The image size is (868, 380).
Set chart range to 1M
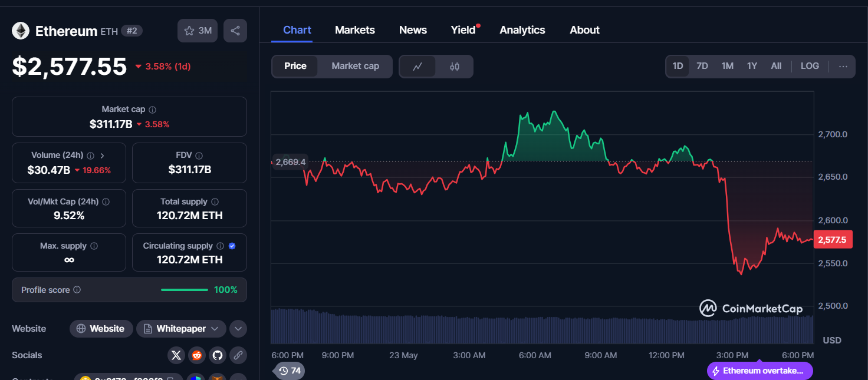tap(728, 66)
